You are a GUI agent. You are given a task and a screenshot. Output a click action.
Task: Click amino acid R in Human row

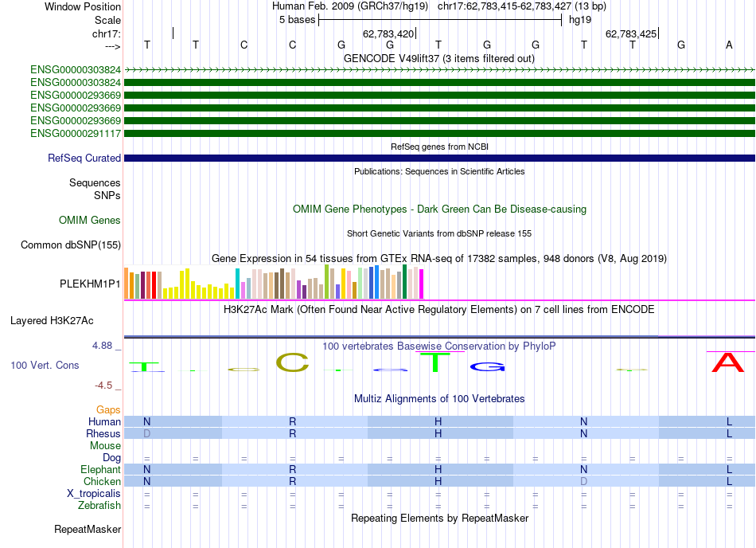coord(293,421)
